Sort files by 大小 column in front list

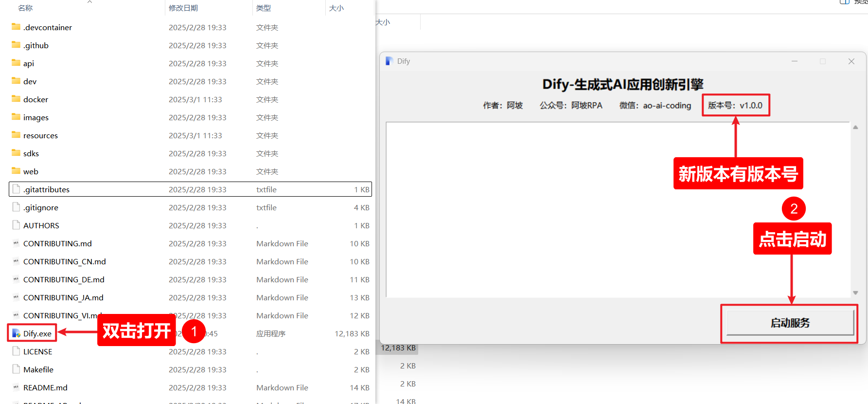coord(337,8)
